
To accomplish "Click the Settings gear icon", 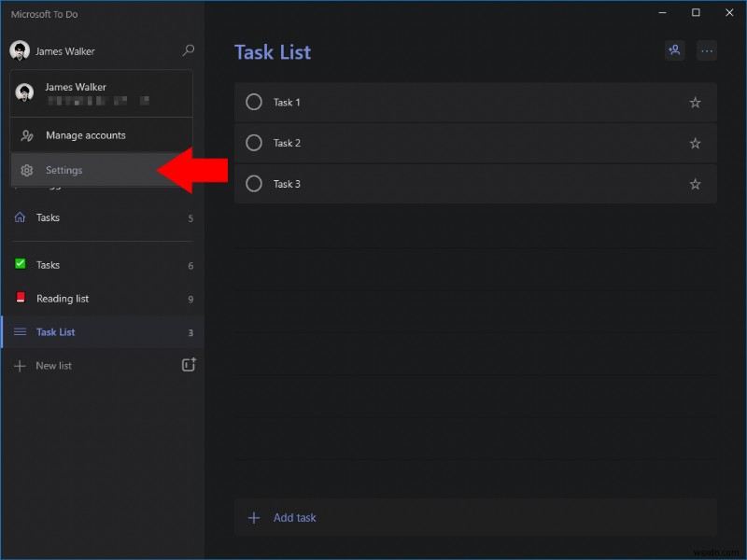I will click(27, 171).
